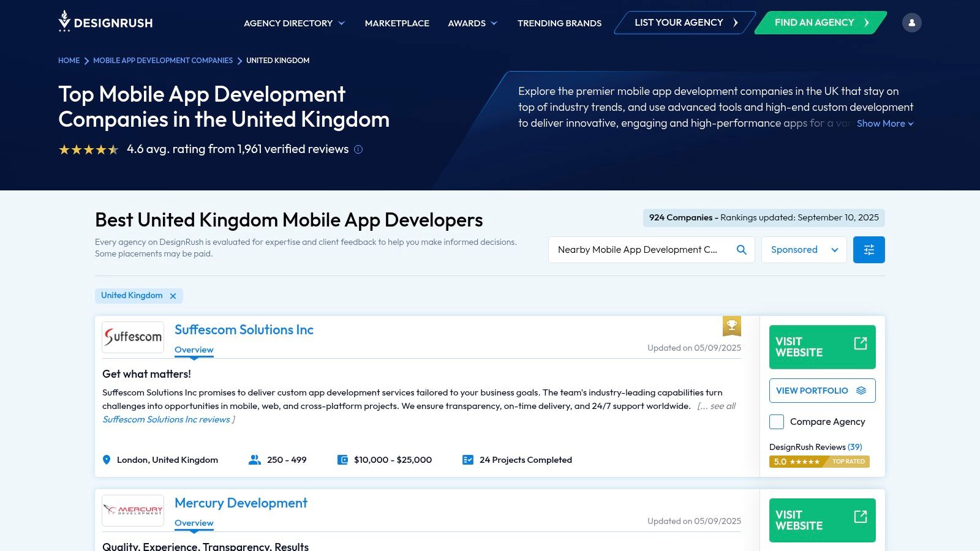
Task: Click the List Your Agency button
Action: (x=685, y=23)
